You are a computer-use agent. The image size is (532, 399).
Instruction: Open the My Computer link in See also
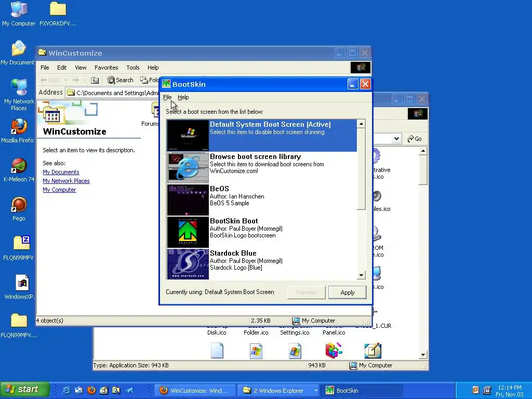59,190
